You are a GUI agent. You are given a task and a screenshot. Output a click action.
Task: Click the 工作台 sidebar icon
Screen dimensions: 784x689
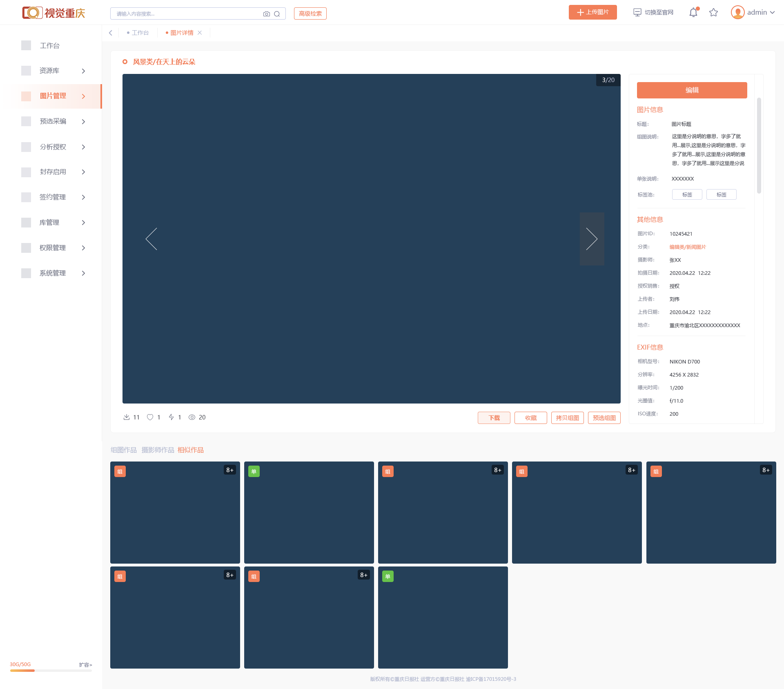point(26,45)
